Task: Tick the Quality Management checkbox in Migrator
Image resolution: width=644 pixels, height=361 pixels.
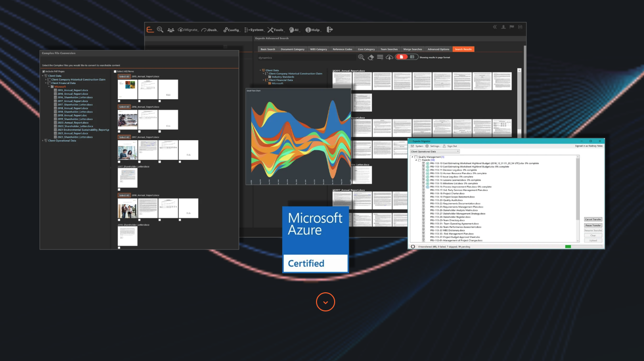Action: coord(416,157)
